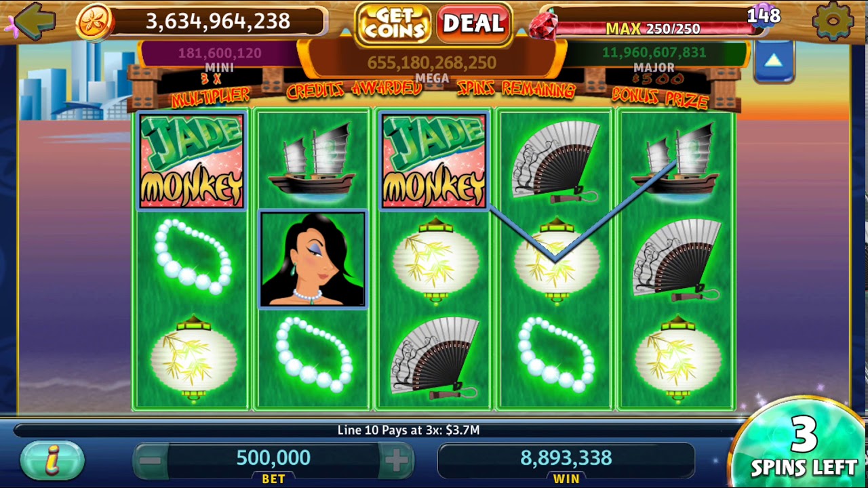Tap the 500,000 bet amount field
Screen dimensions: 868x488
[x=273, y=458]
